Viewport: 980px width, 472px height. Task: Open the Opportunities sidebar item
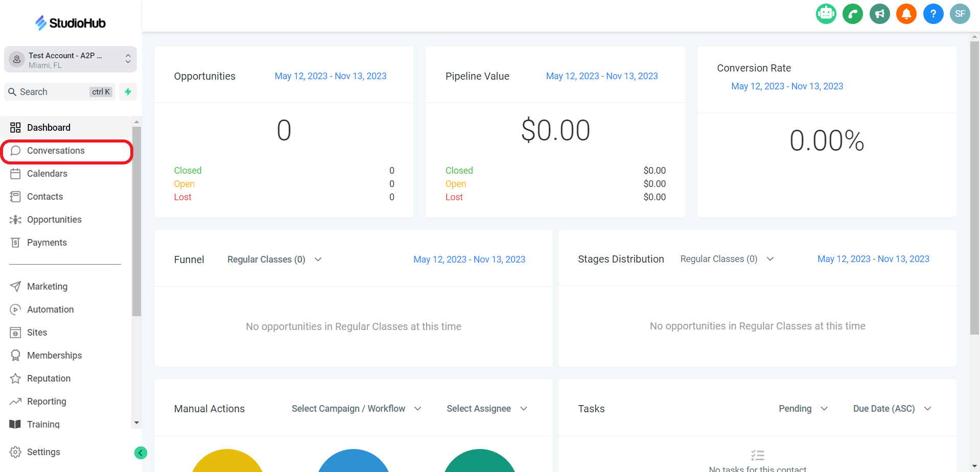tap(66, 220)
